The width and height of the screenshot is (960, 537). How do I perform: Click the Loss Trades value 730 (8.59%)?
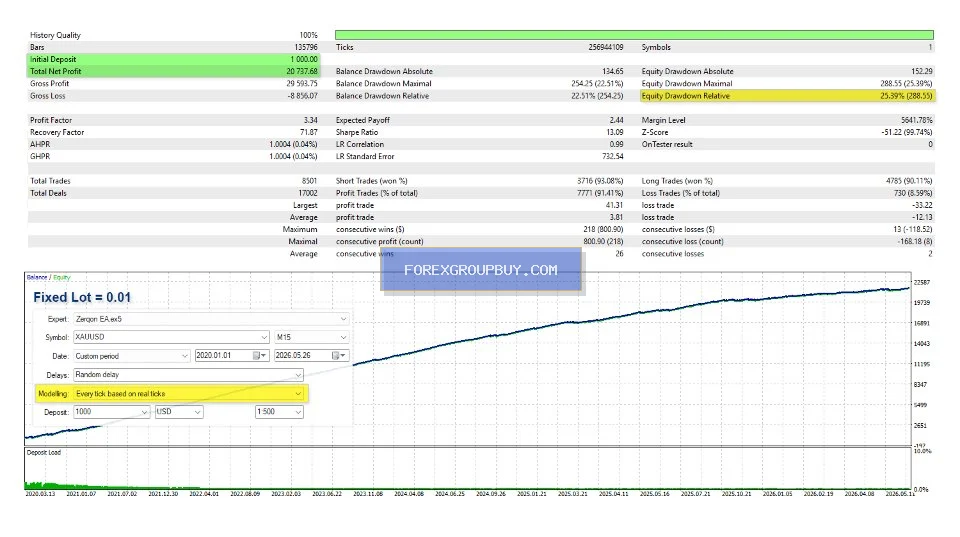click(913, 193)
